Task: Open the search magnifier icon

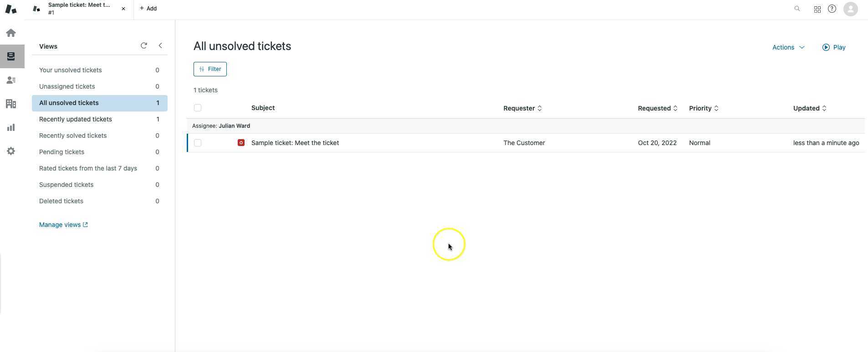Action: coord(797,9)
